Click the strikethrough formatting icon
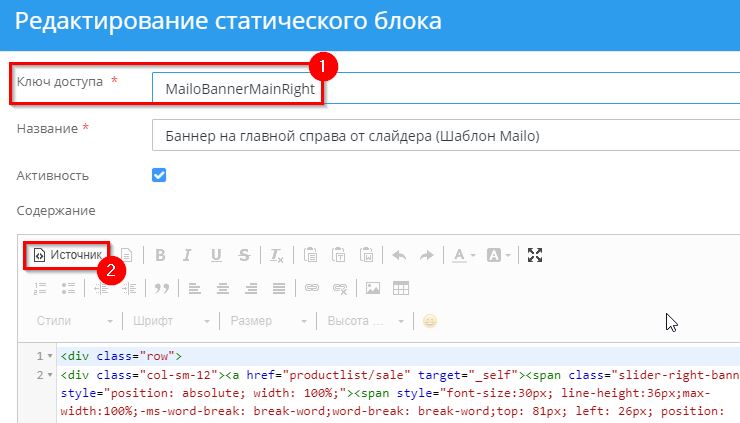The width and height of the screenshot is (740, 423). point(244,255)
